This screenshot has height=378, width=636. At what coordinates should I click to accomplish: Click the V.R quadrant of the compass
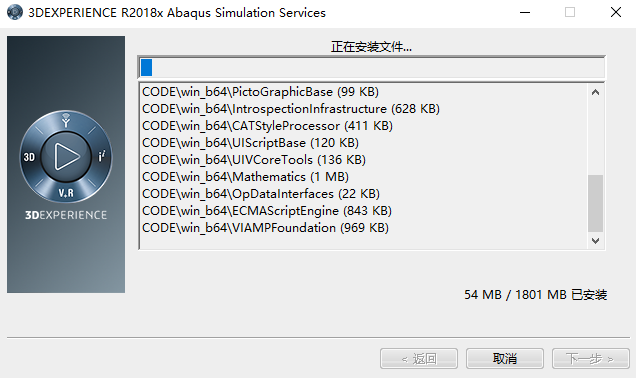coord(66,193)
